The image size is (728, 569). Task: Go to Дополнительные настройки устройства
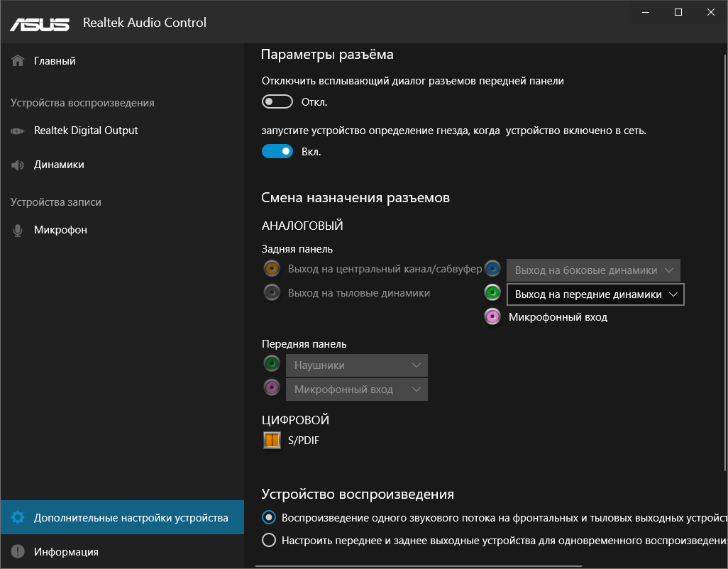[114, 517]
